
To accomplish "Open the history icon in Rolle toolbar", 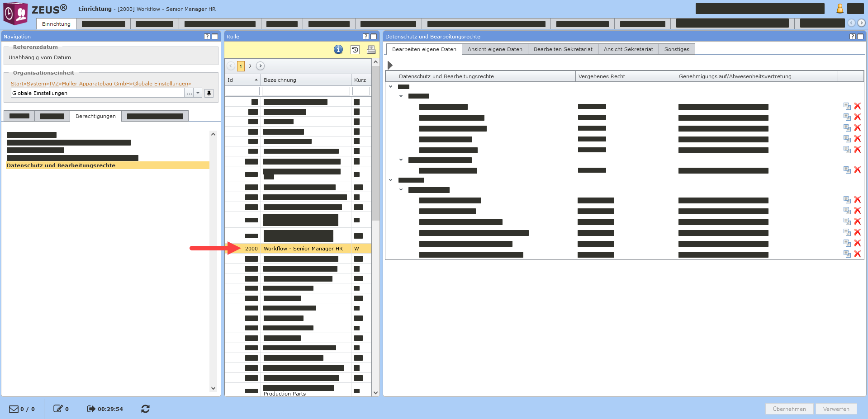I will click(x=355, y=50).
